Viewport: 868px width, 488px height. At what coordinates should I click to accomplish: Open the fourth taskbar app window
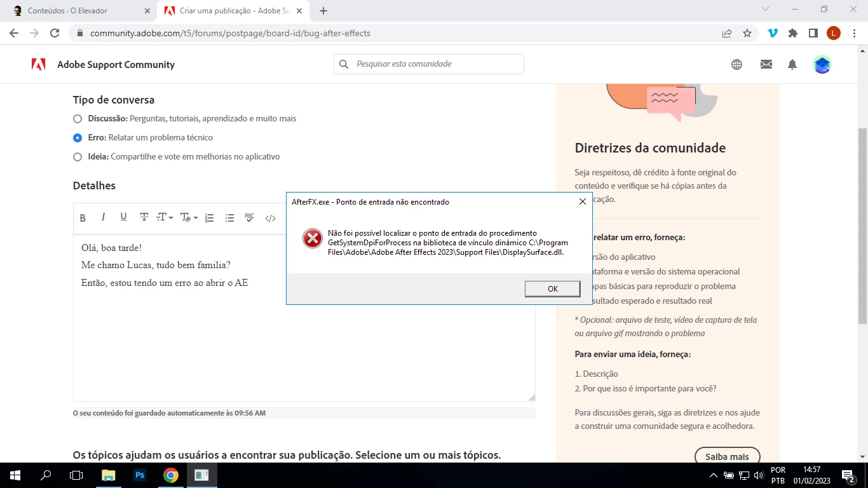pyautogui.click(x=201, y=475)
